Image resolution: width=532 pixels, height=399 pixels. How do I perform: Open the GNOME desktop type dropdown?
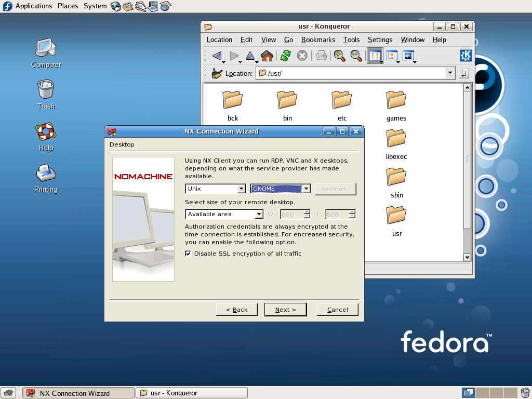[280, 189]
